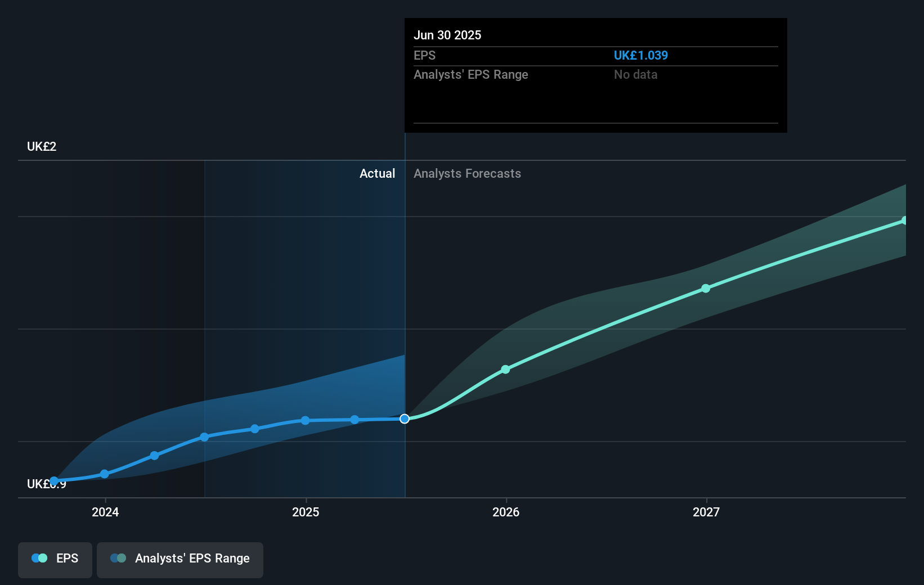Select the blue EPS data point above the 2025 label
This screenshot has width=924, height=585.
point(304,420)
